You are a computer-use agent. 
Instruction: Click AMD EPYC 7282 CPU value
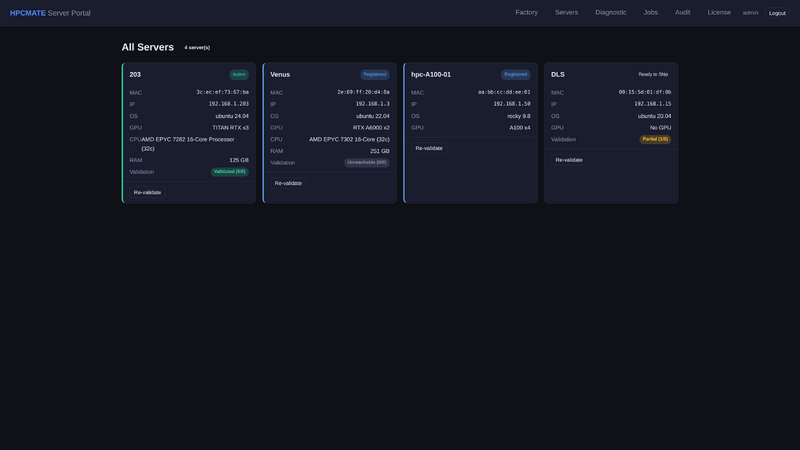pos(188,144)
